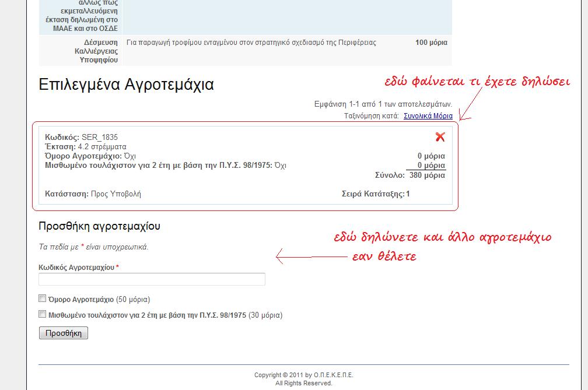This screenshot has width=588, height=390.
Task: Click the Προσθήκη αγροτεμαχίου section heading
Action: (x=99, y=226)
